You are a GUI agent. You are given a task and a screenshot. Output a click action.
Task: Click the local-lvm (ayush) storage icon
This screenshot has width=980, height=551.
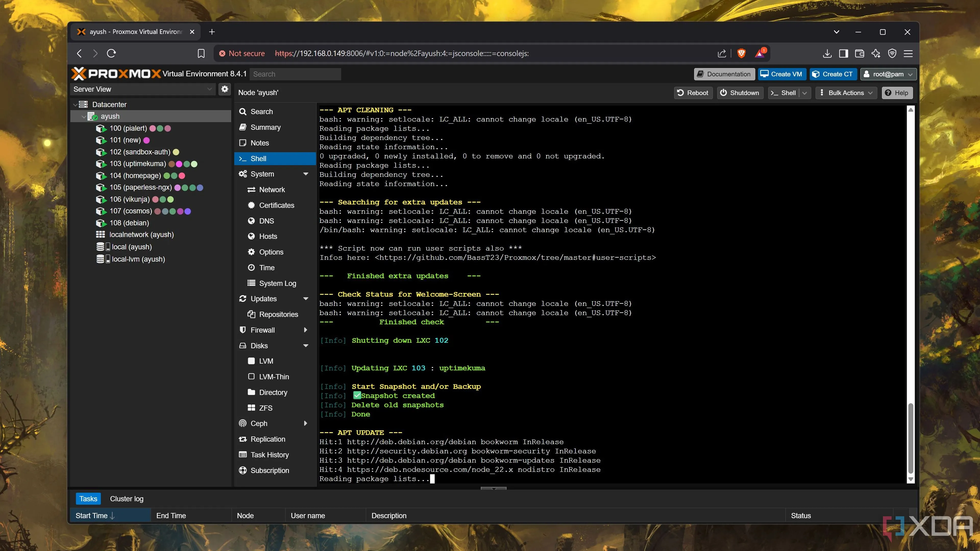tap(103, 259)
